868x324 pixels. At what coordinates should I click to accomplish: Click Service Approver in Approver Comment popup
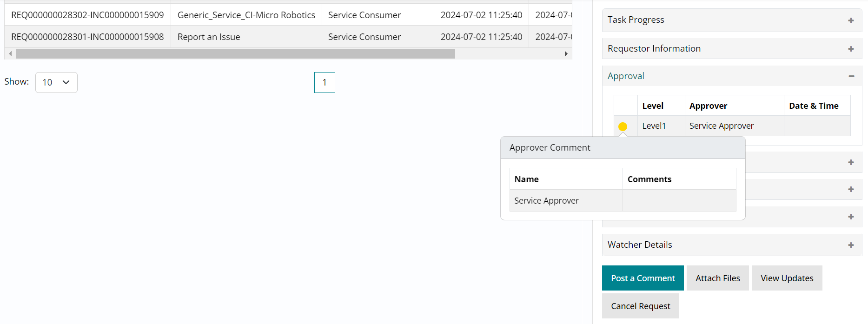click(546, 201)
